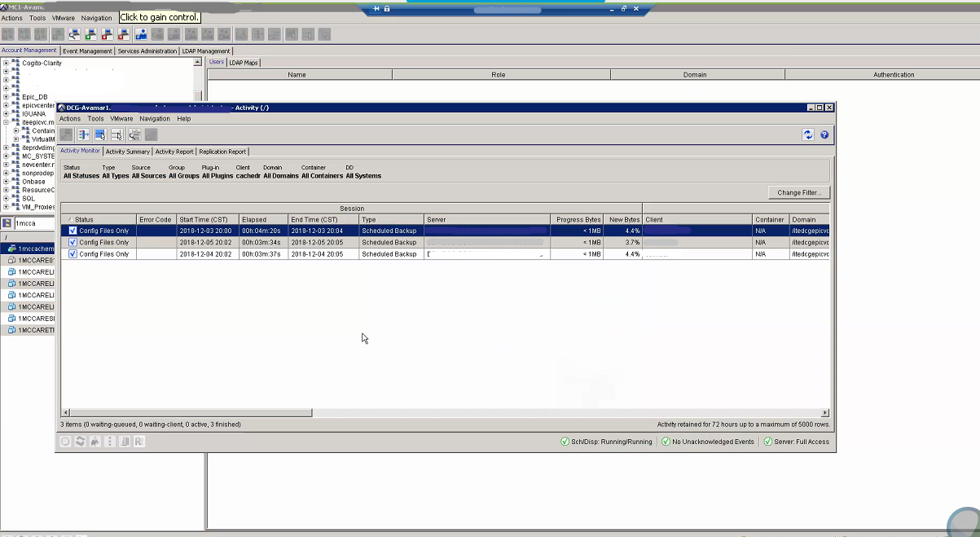Open the Actions menu in the Activity window
Image resolution: width=980 pixels, height=537 pixels.
click(69, 118)
